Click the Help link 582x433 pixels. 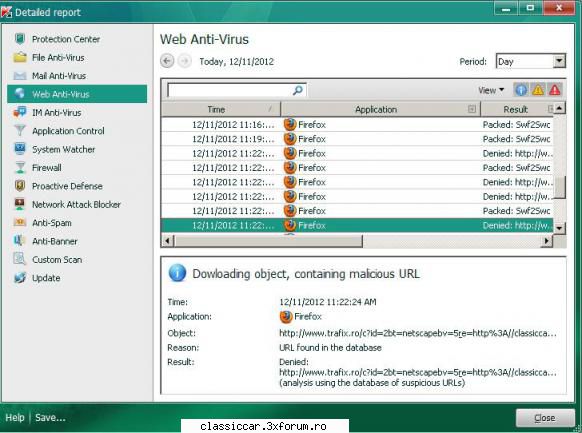(15, 418)
